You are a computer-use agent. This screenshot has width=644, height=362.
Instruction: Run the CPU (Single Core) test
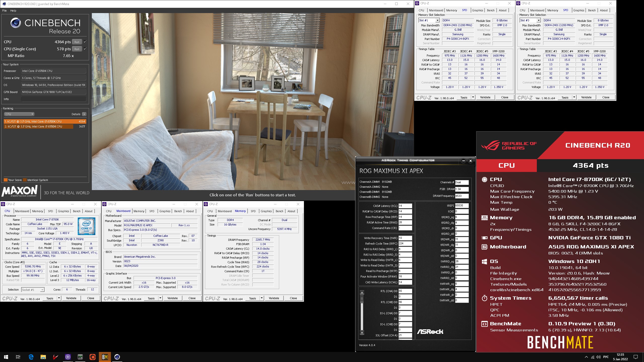tap(77, 49)
